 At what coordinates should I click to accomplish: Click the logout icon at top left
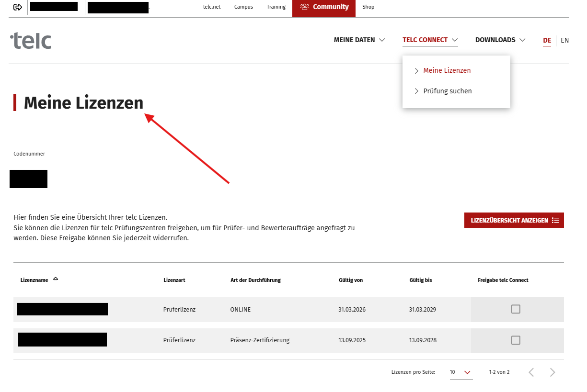click(x=18, y=7)
